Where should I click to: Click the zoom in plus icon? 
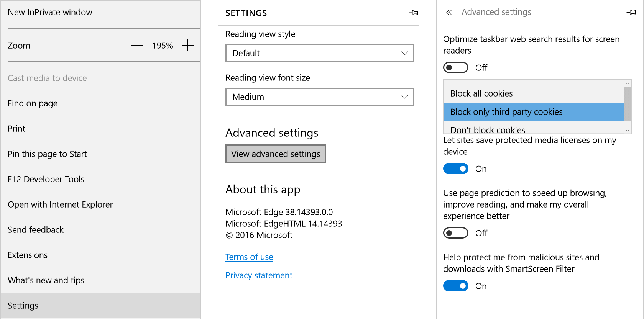click(x=188, y=46)
